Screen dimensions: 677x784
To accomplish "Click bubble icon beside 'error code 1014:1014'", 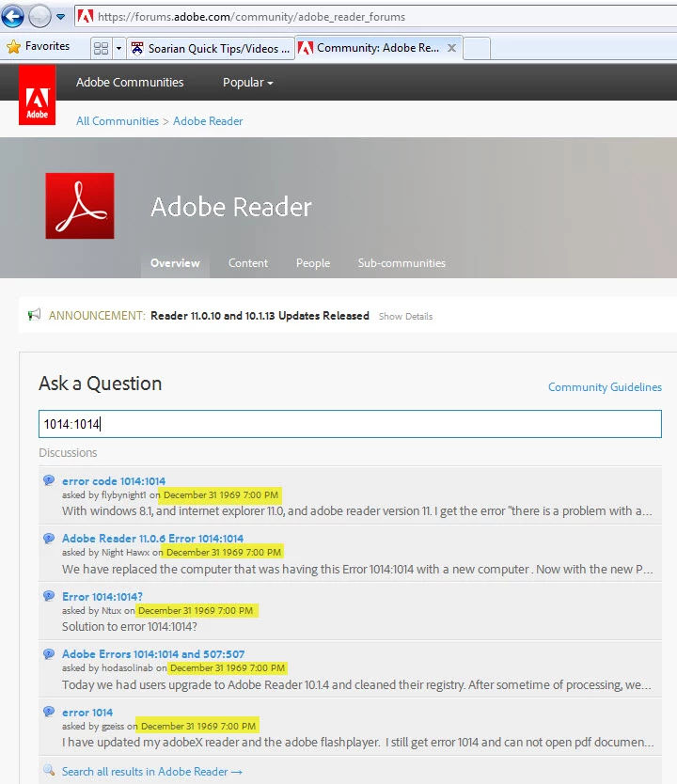I will pyautogui.click(x=49, y=480).
